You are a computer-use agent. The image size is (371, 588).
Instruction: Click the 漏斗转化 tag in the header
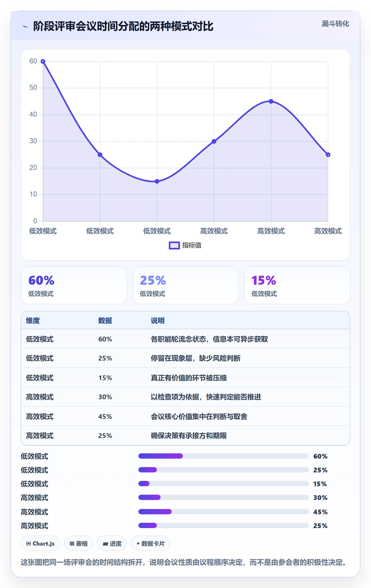335,24
